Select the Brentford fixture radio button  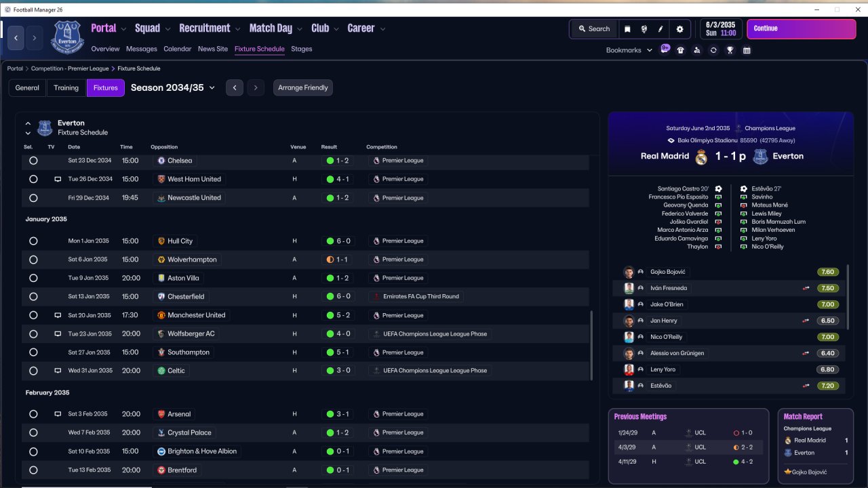click(x=33, y=470)
